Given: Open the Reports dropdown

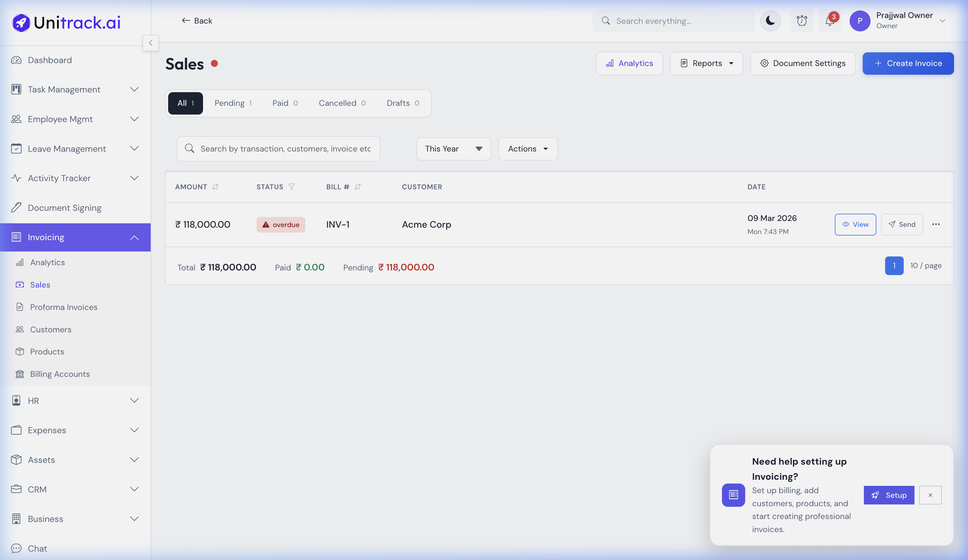Looking at the screenshot, I should [x=707, y=63].
